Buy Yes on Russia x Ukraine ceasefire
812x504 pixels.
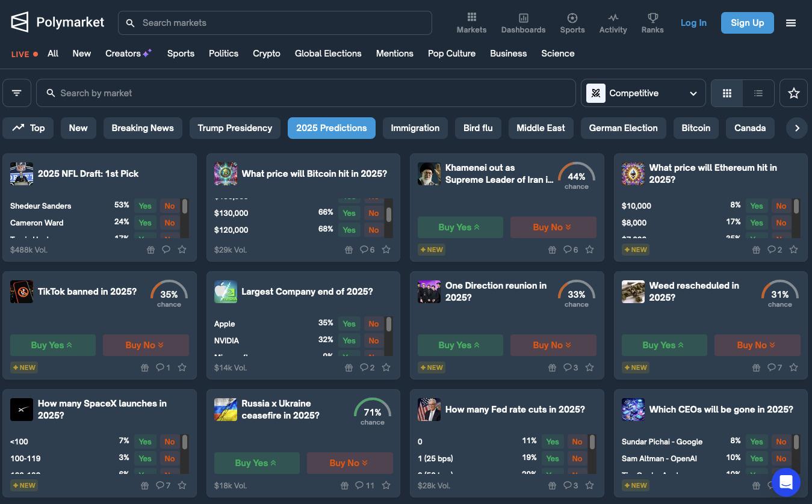coord(256,463)
